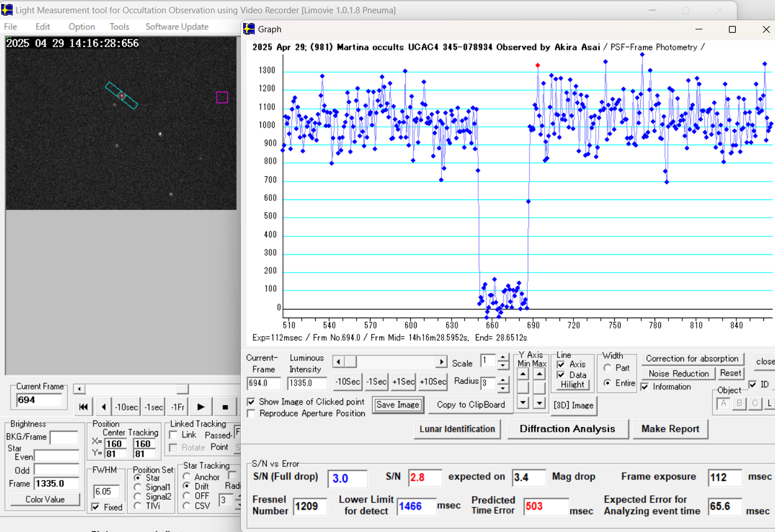
Task: Open the Option menu
Action: click(x=82, y=27)
